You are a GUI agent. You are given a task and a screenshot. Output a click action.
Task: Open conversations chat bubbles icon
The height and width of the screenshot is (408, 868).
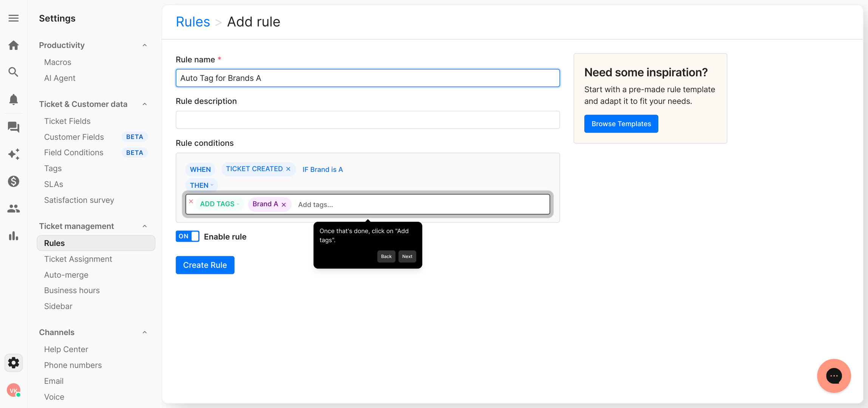tap(14, 127)
